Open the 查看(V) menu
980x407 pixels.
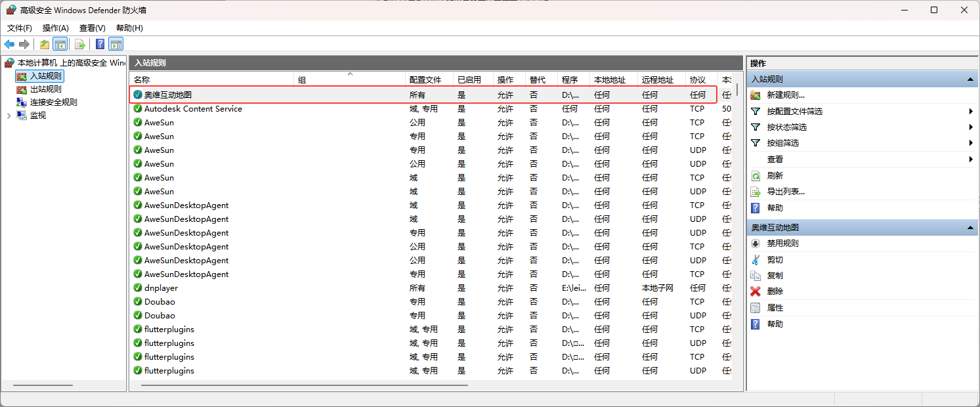click(93, 28)
